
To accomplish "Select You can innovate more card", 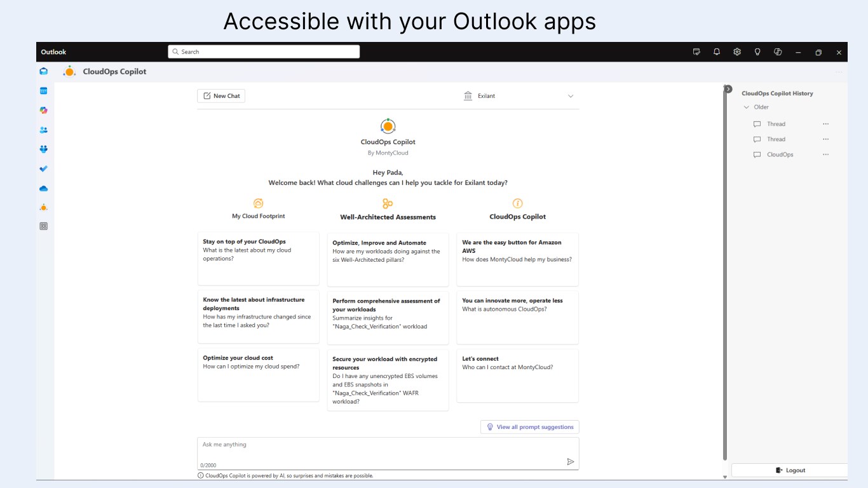I will (x=518, y=318).
